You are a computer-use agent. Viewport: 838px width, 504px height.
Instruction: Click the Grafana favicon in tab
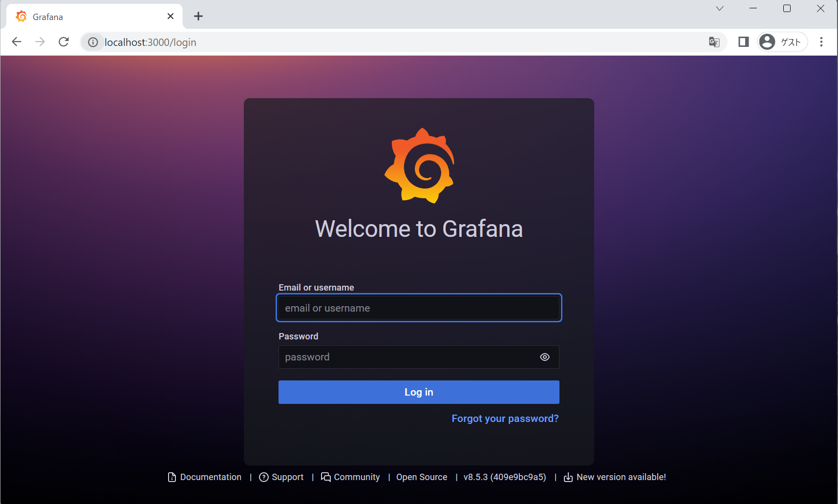21,17
